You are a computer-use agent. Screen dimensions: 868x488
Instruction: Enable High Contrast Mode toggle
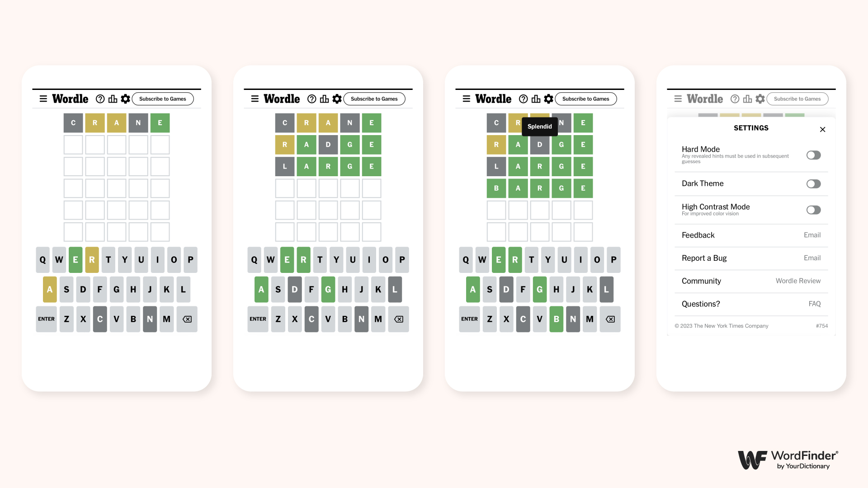814,209
